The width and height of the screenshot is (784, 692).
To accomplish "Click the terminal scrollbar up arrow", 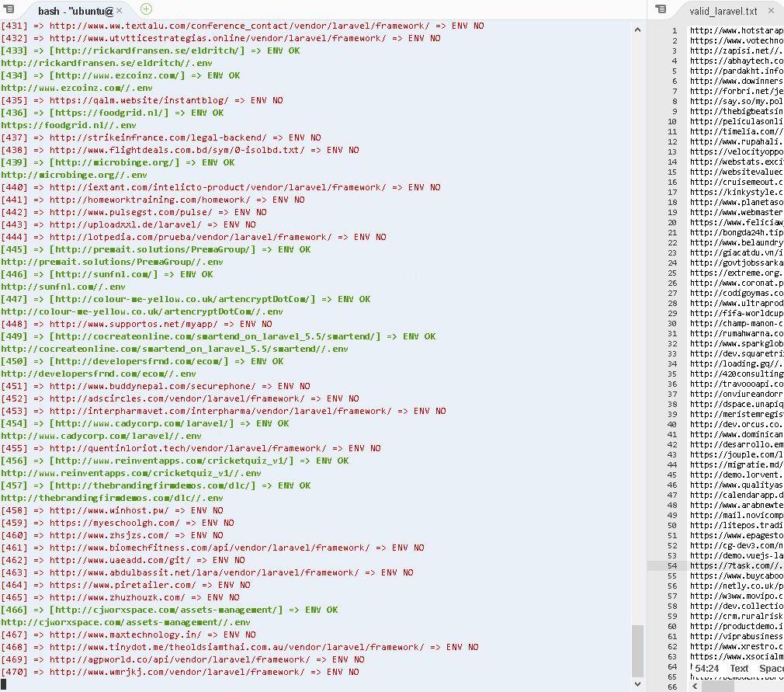I will click(638, 29).
